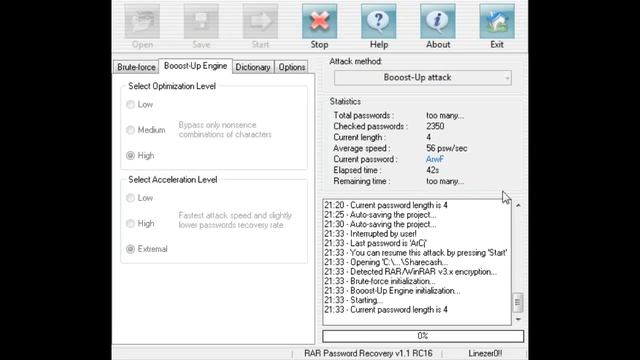Viewport: 640px width, 360px height.
Task: Click the 'Bypass only nonsence combinations' description
Action: coord(225,130)
